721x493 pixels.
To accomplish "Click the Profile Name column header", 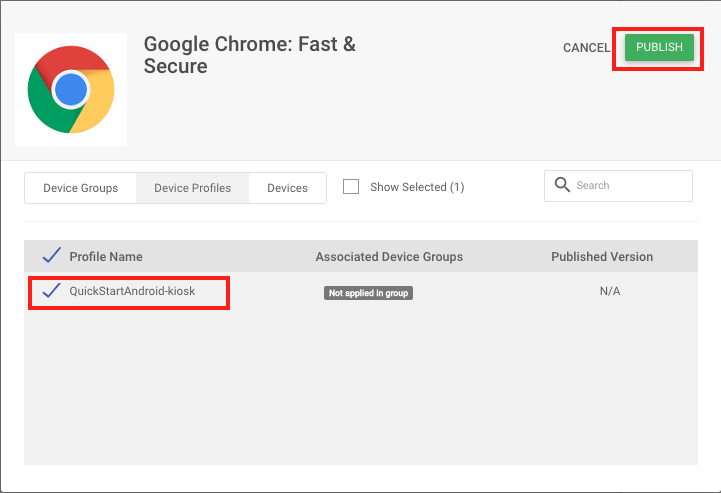I will tap(106, 257).
